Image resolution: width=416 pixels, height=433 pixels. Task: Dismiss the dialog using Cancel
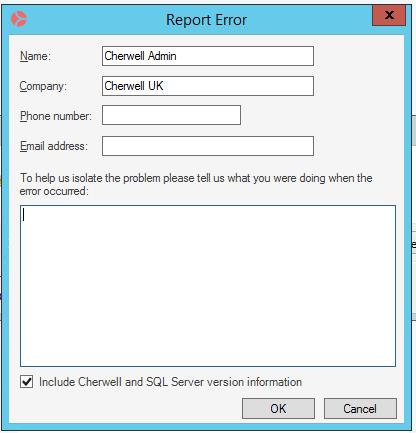click(360, 408)
